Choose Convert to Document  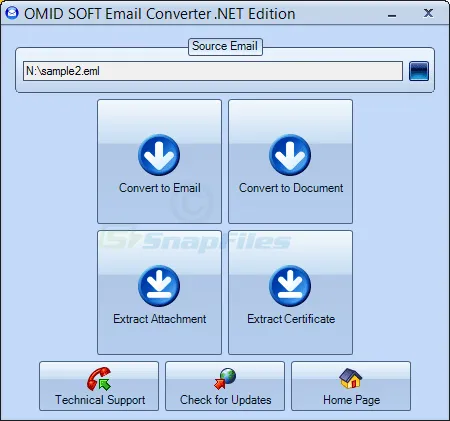click(x=290, y=161)
